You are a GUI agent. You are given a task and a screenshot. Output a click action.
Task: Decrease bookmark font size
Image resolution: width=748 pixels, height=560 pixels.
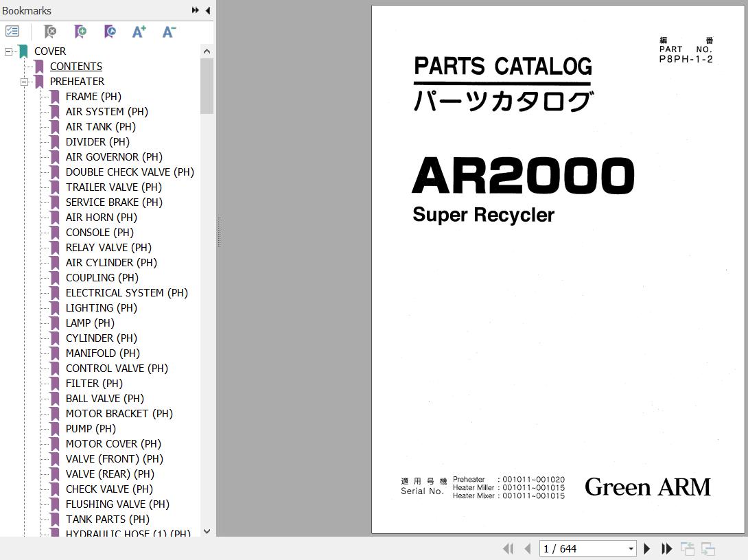coord(169,32)
